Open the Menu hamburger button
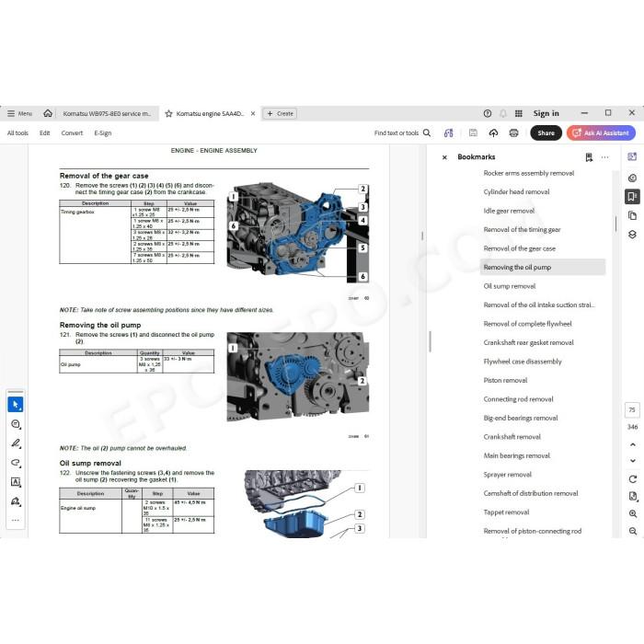Viewport: 644px width, 644px height. (19, 113)
